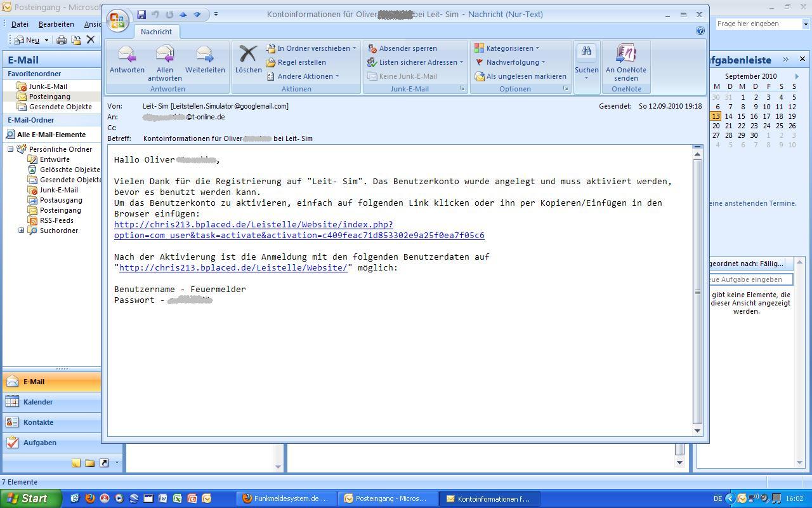Go to next month in the date navigator
The width and height of the screenshot is (812, 508).
click(797, 76)
